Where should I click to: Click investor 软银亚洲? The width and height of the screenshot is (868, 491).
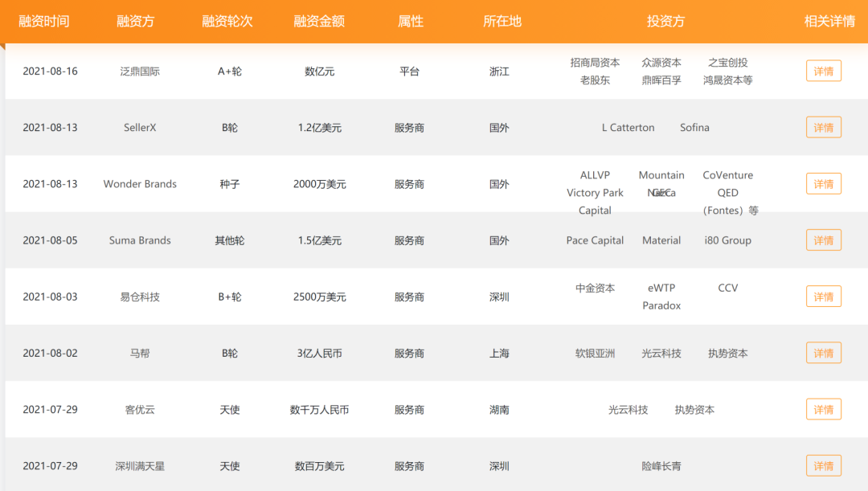point(595,353)
